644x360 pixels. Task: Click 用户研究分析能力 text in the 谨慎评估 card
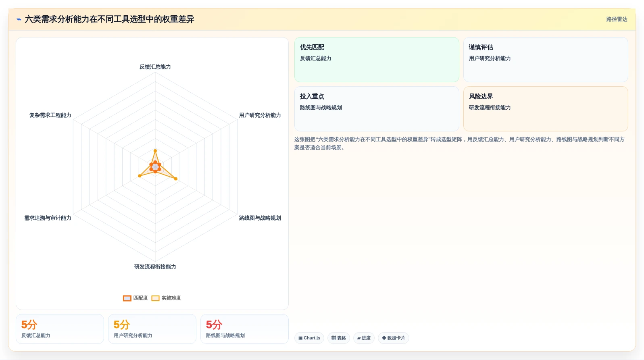(x=490, y=58)
